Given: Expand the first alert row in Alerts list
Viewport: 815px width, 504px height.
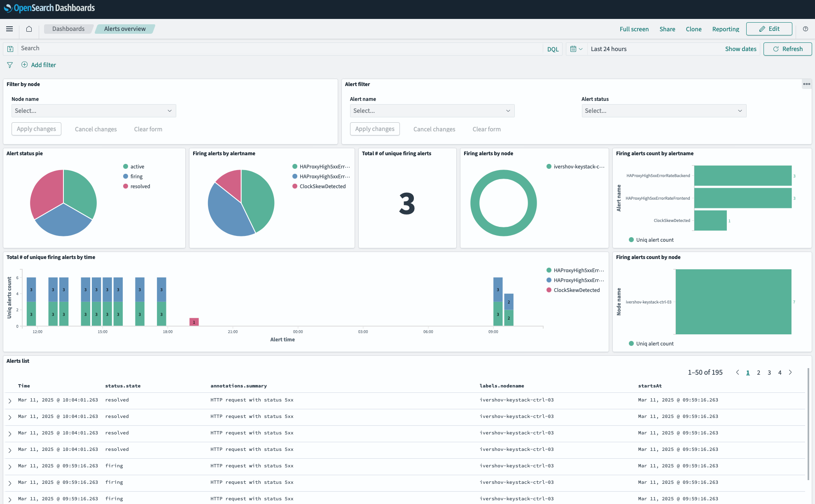Looking at the screenshot, I should (10, 400).
